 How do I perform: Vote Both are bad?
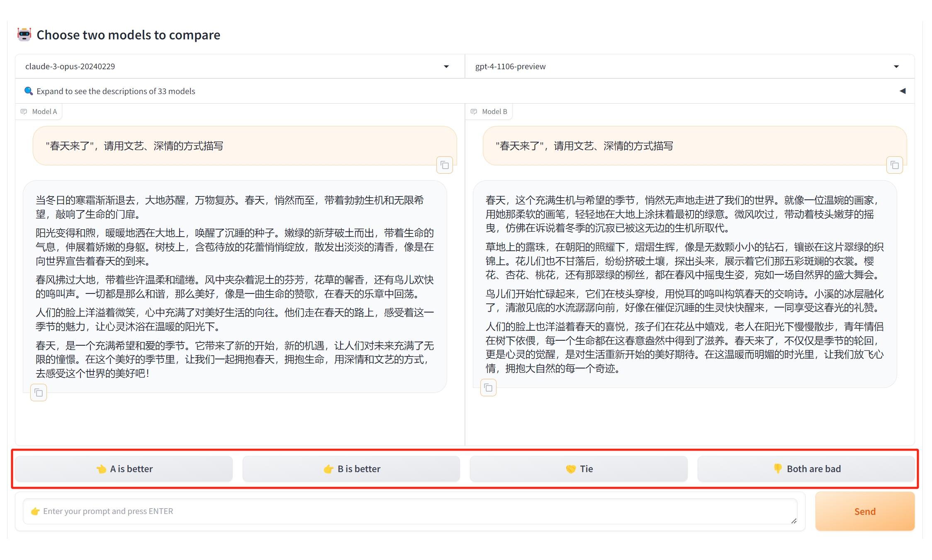(x=805, y=469)
